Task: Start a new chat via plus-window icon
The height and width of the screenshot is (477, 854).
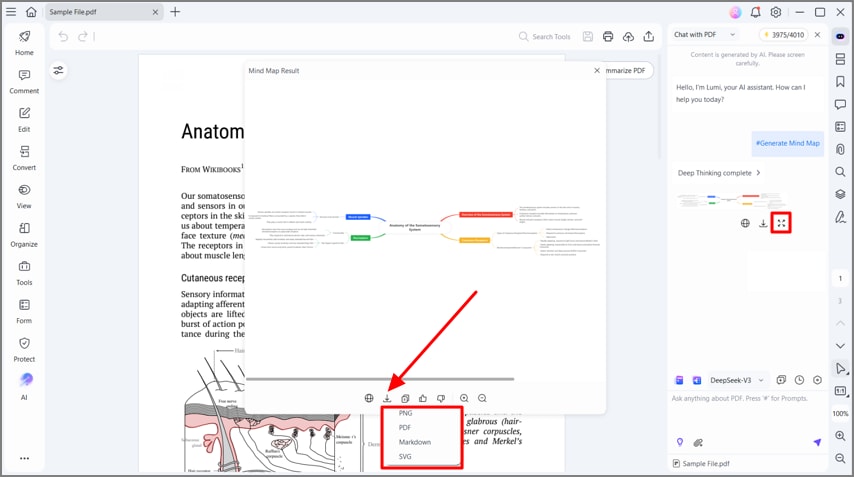Action: click(781, 380)
